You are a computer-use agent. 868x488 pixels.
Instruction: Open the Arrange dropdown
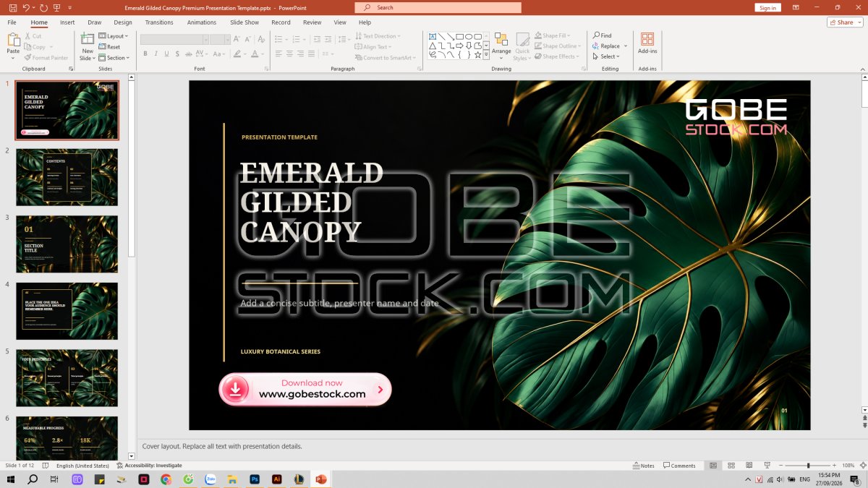coord(501,45)
